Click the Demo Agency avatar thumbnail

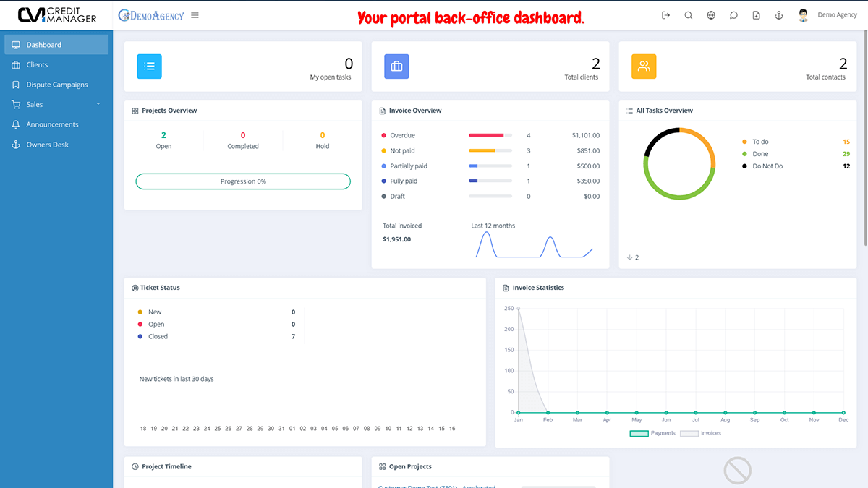[803, 14]
